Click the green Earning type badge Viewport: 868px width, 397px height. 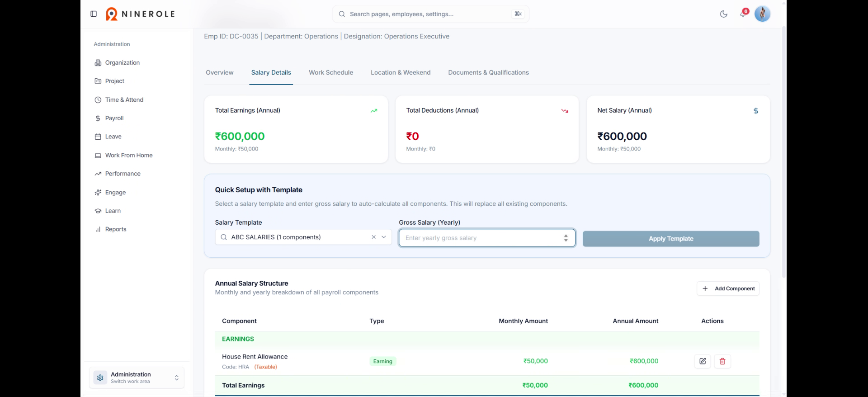[x=382, y=361]
